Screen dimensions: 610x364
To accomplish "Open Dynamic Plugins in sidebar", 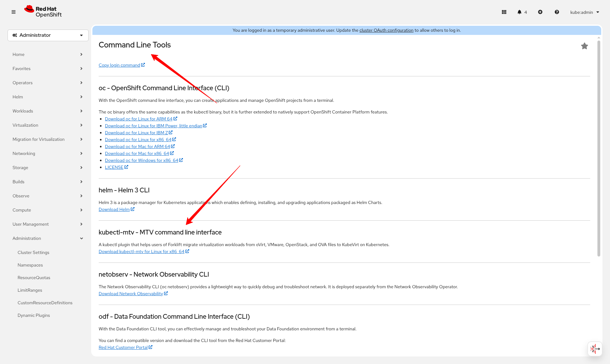I will (34, 315).
